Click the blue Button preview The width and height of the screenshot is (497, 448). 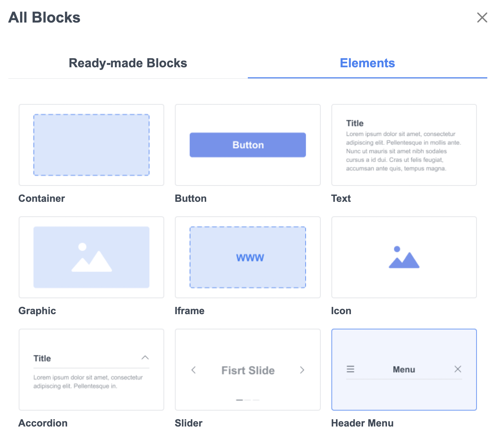[x=247, y=145]
